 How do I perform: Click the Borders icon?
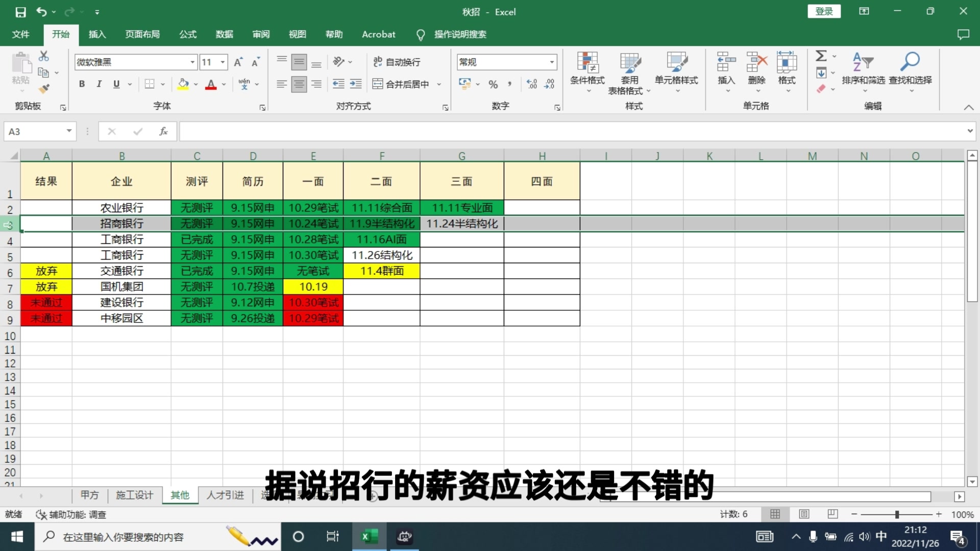(x=150, y=84)
